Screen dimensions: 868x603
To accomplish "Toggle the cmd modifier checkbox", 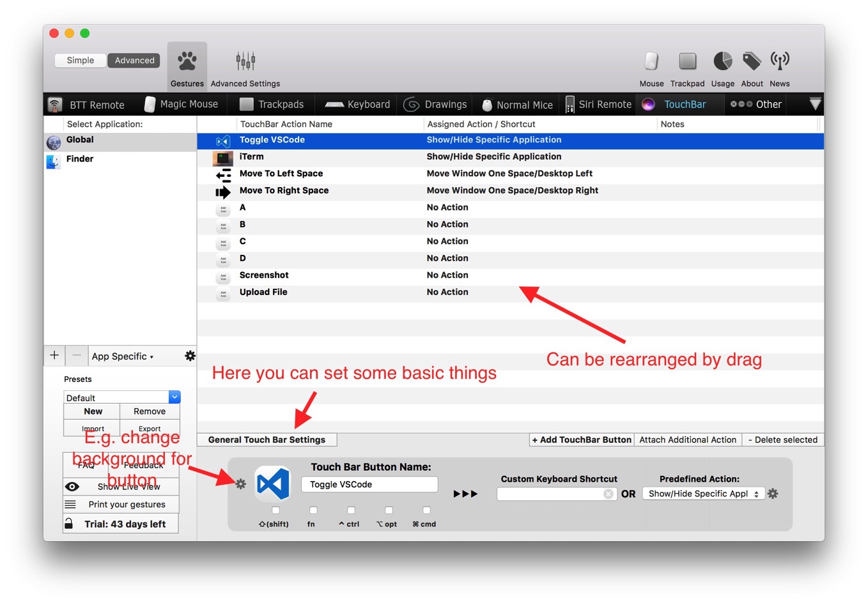I will point(426,510).
